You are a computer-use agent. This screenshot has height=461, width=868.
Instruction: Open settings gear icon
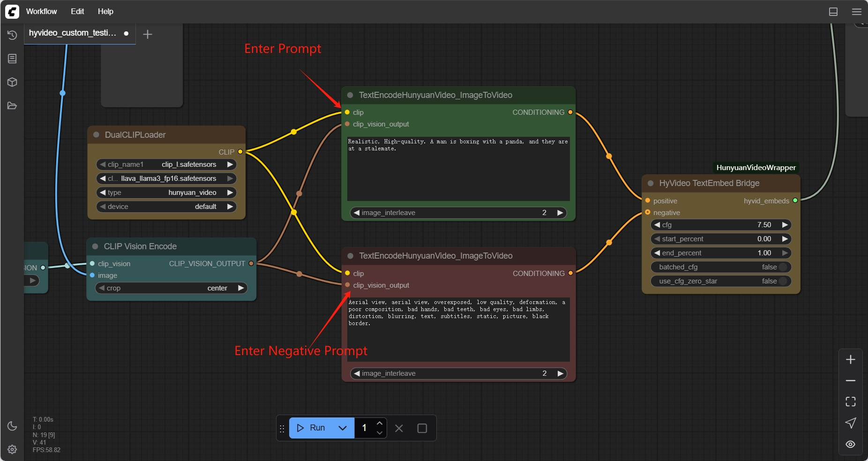pyautogui.click(x=12, y=449)
